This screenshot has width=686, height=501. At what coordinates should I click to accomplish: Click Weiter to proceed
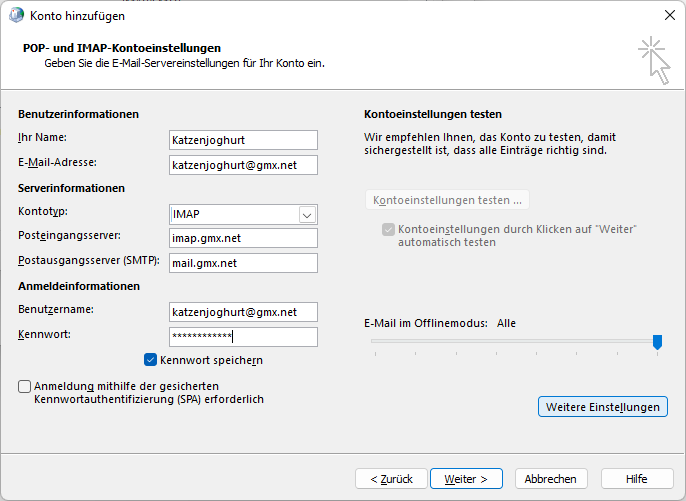466,479
